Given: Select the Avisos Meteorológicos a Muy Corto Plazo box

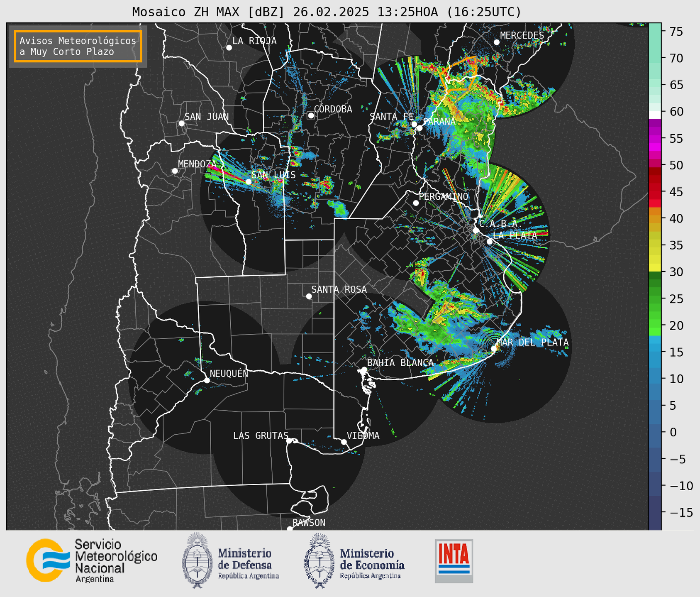Looking at the screenshot, I should (78, 46).
